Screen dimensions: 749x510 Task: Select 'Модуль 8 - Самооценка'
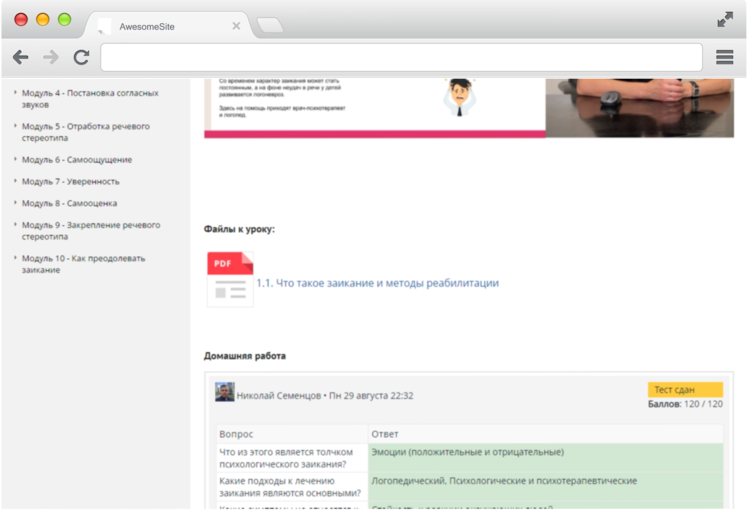coord(69,203)
